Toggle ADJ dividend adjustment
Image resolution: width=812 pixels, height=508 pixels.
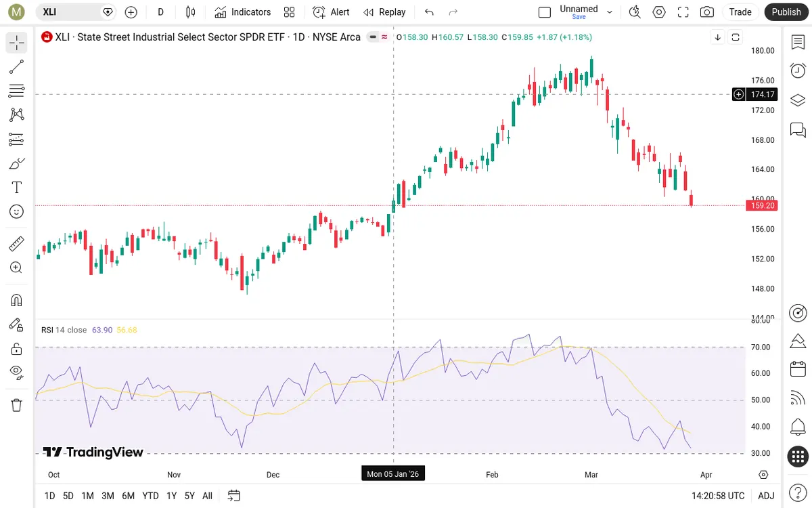click(766, 496)
